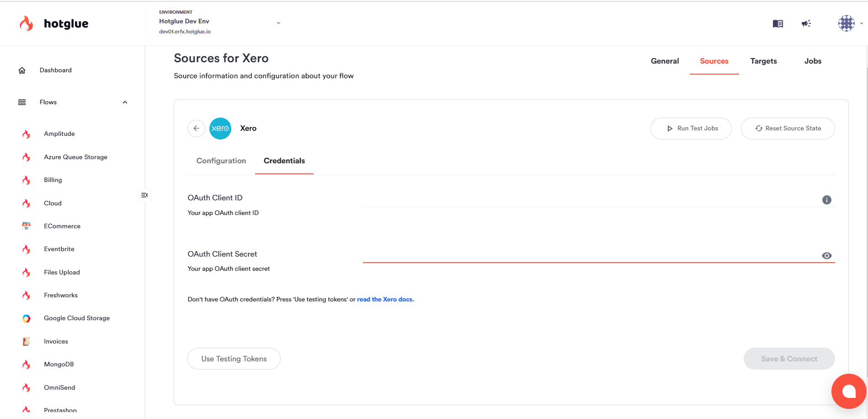This screenshot has height=419, width=868.
Task: Click the Files Upload flame icon
Action: (x=27, y=273)
